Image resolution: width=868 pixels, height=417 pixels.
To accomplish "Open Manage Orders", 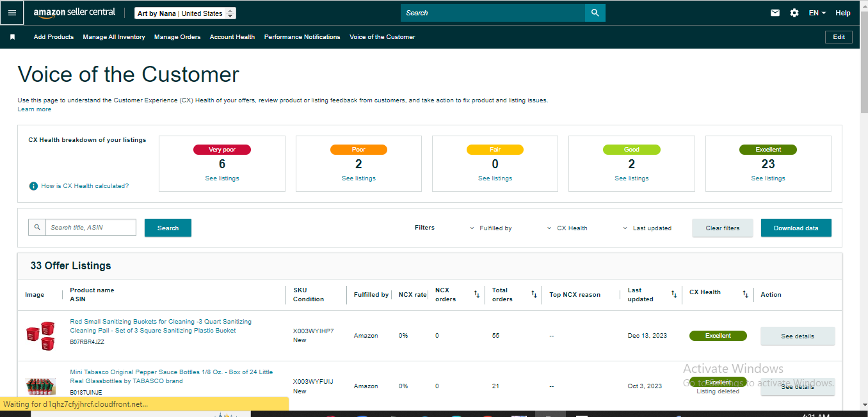I will pyautogui.click(x=177, y=37).
